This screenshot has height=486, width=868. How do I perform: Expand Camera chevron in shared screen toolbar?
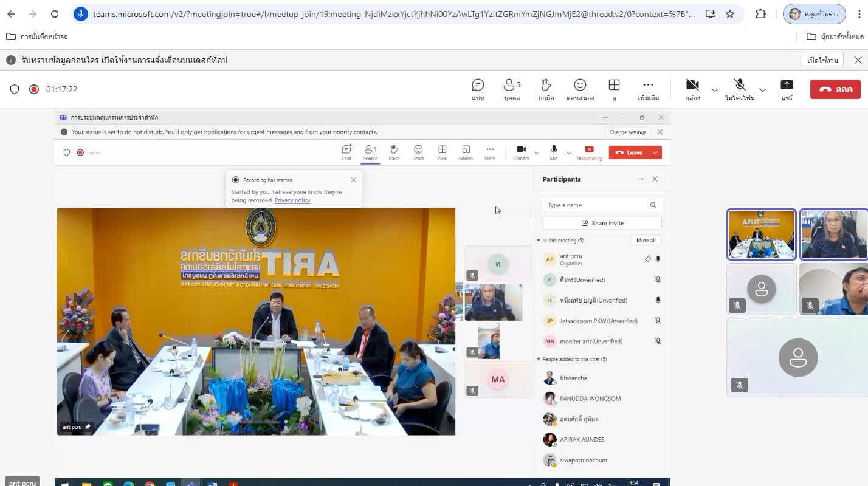coord(536,152)
